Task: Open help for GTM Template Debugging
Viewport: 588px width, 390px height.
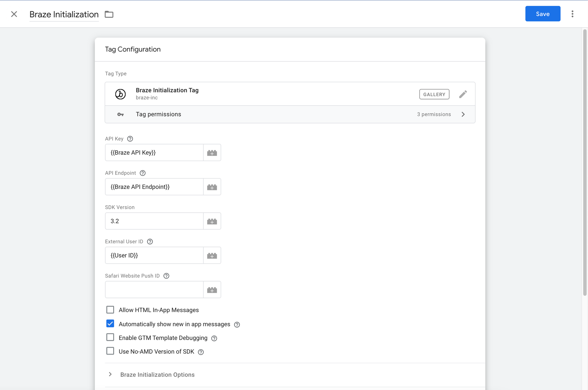Action: (214, 338)
